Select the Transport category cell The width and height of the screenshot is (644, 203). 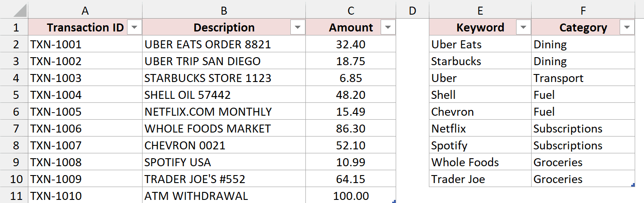point(583,78)
